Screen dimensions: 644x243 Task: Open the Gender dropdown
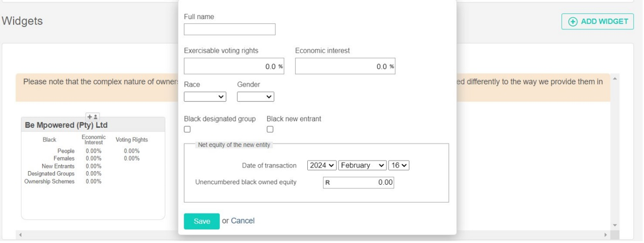point(256,97)
